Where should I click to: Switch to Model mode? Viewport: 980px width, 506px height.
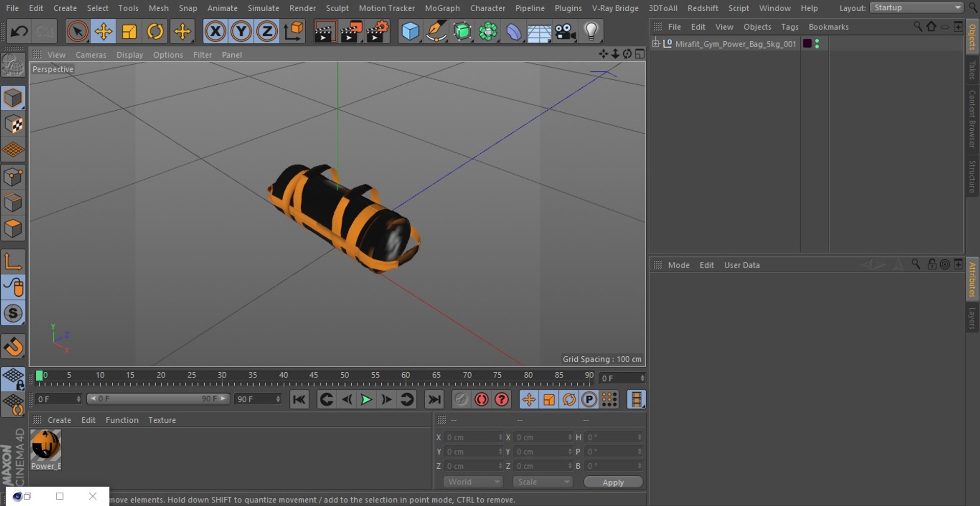pos(13,98)
